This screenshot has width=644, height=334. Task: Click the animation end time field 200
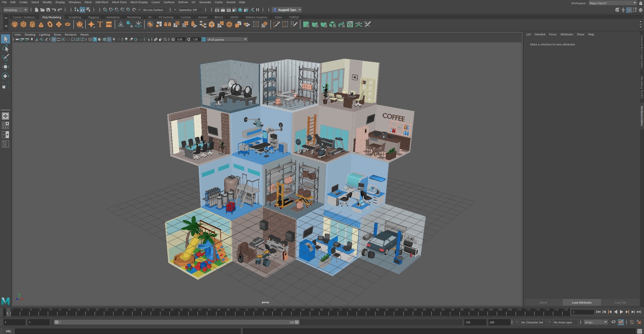[x=499, y=322]
